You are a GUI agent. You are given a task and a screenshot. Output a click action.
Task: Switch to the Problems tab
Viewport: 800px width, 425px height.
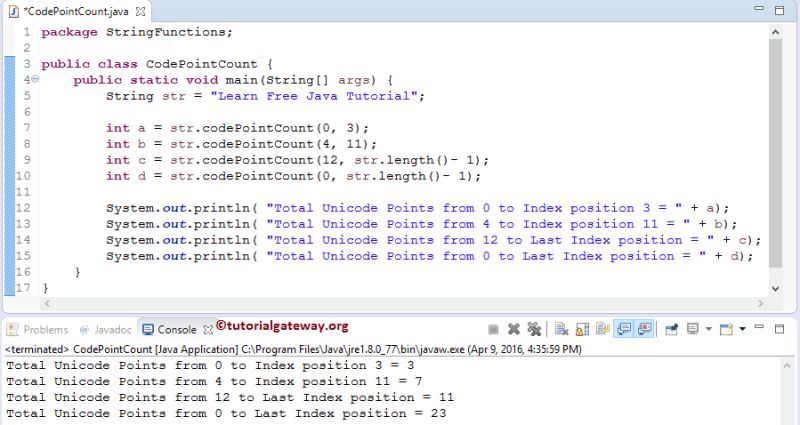point(38,330)
